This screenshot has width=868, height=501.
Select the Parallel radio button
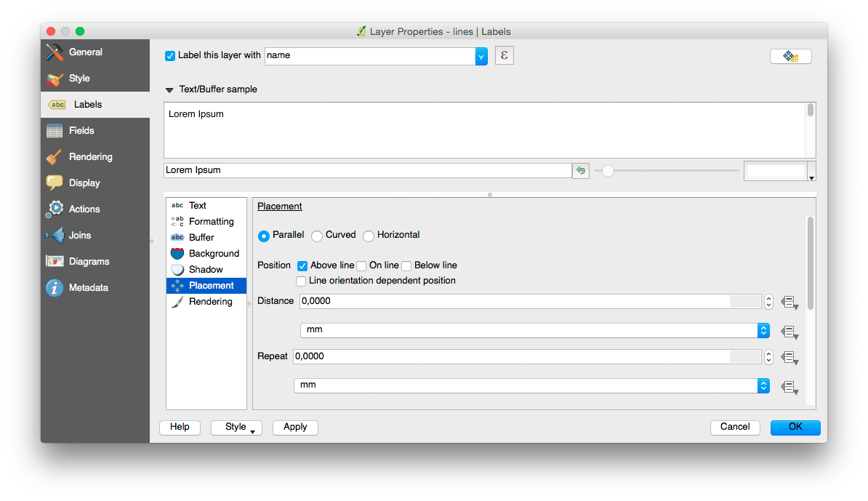(x=263, y=236)
